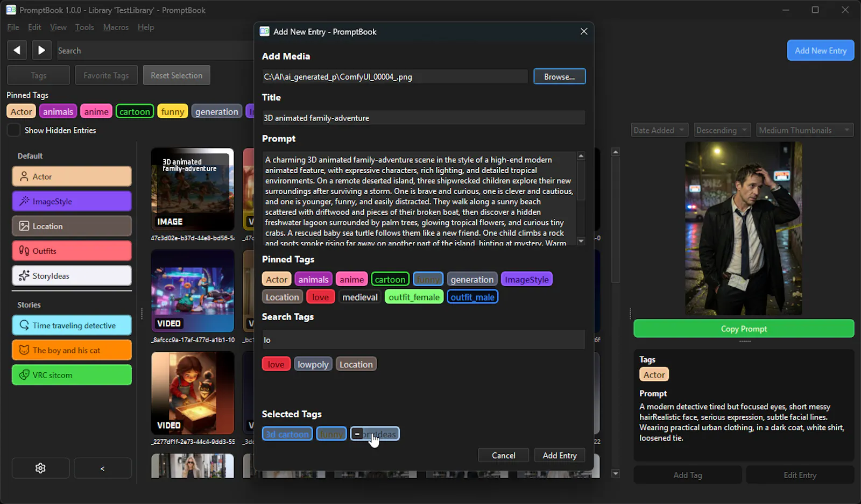
Task: Open the Medium Thumbnails size dropdown
Action: [804, 130]
